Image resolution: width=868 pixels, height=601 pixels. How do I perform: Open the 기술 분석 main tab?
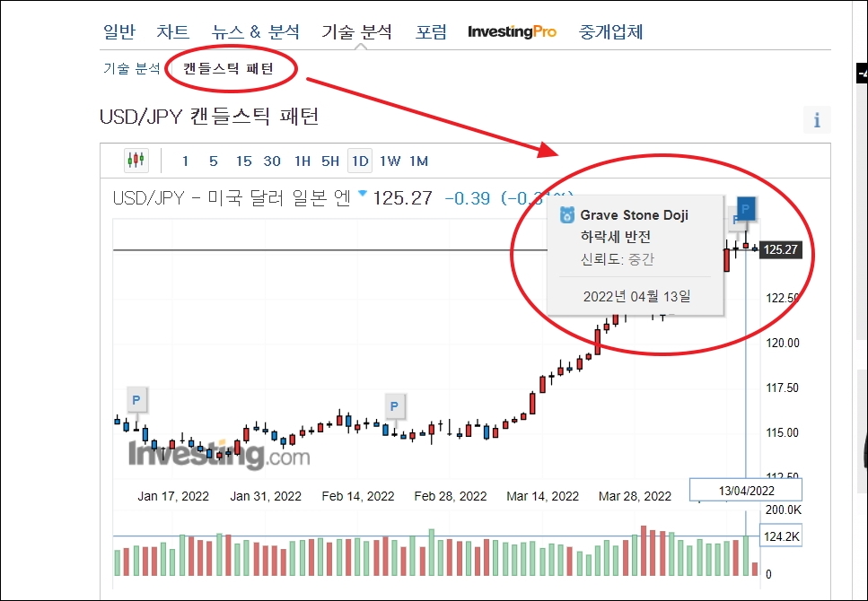357,31
